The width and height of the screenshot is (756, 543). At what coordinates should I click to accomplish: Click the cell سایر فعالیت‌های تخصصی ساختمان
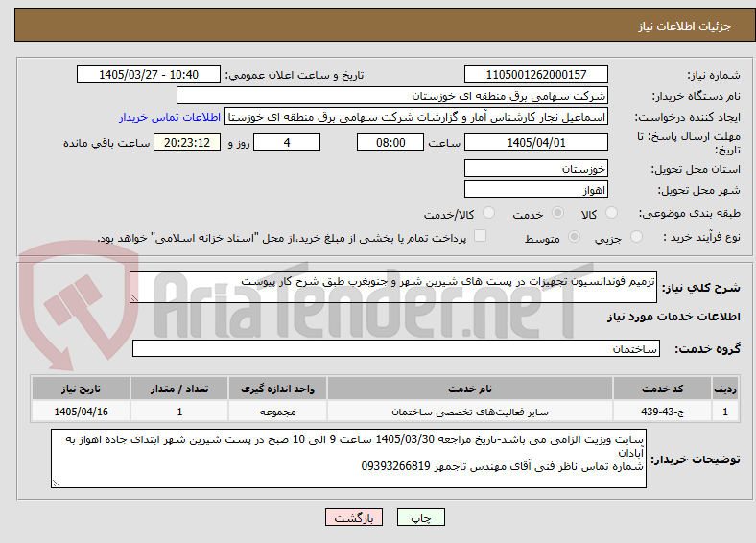tap(470, 412)
